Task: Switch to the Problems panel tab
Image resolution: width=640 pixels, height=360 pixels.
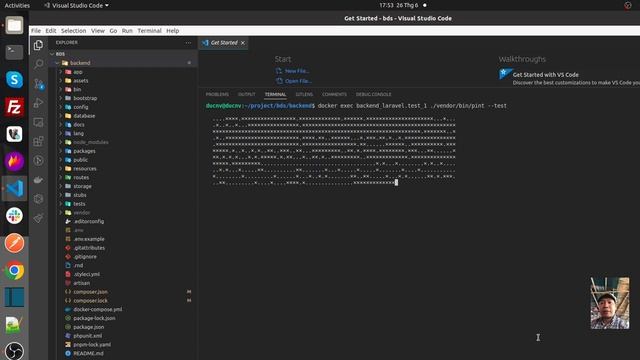Action: [217, 94]
